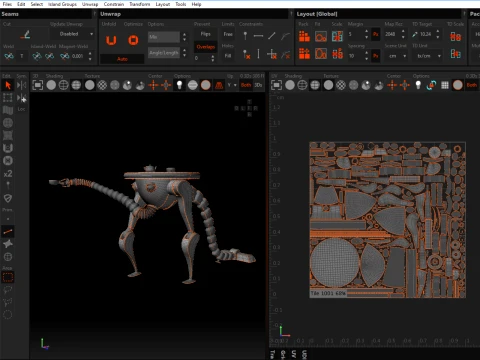Click the x2 tool in left toolbar

tap(8, 174)
